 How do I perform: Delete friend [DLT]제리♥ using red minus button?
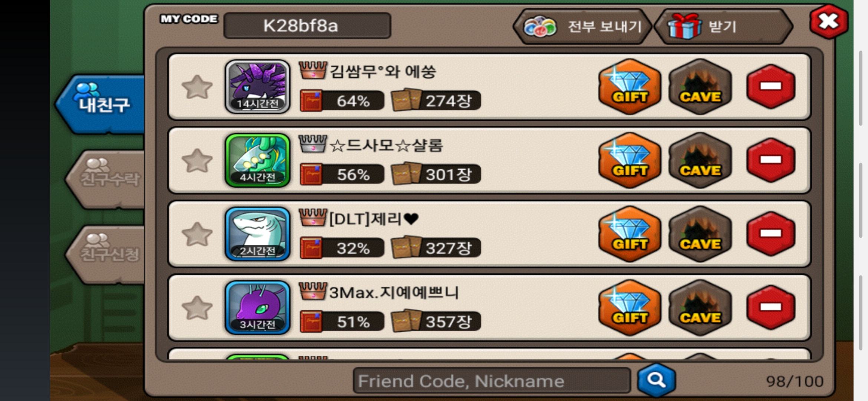[x=771, y=234]
